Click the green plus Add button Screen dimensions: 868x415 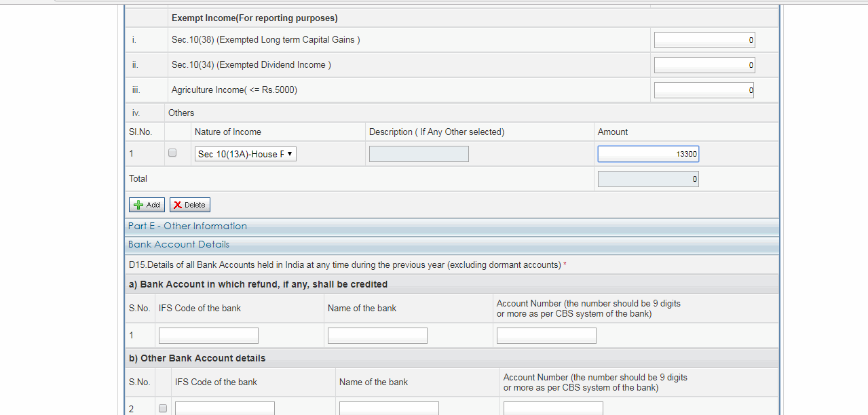point(147,205)
